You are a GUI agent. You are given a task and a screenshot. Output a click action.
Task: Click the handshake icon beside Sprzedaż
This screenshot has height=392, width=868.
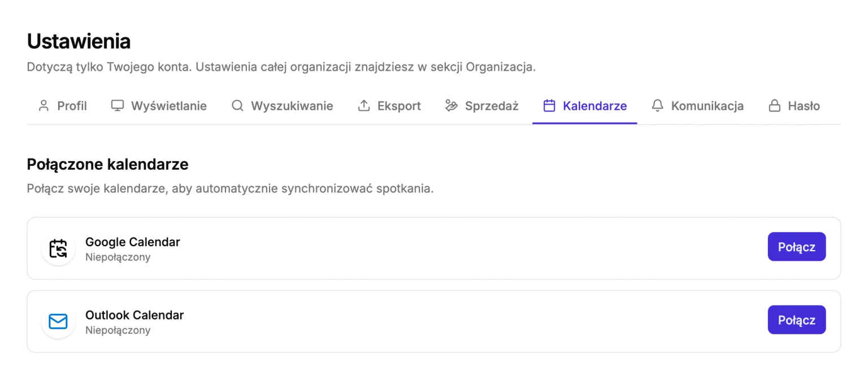(451, 106)
